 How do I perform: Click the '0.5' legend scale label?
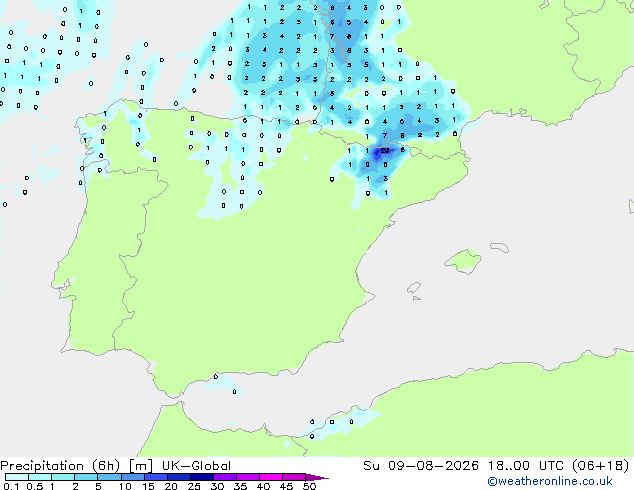click(35, 486)
